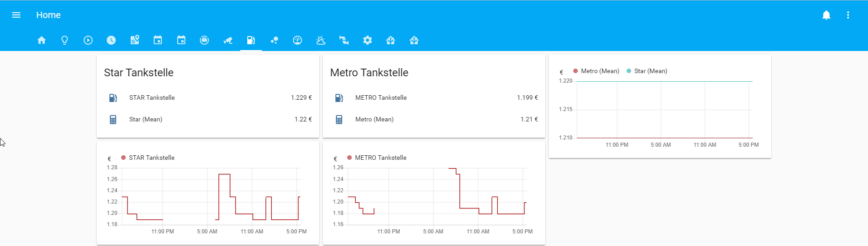Image resolution: width=868 pixels, height=246 pixels.
Task: Toggle the STAR Tankstelle chart legend
Action: 148,158
